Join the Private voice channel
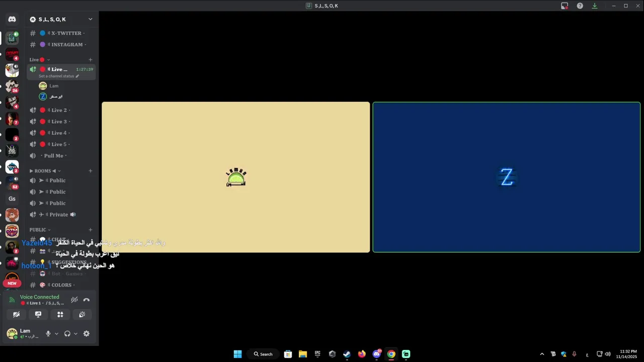 point(61,215)
